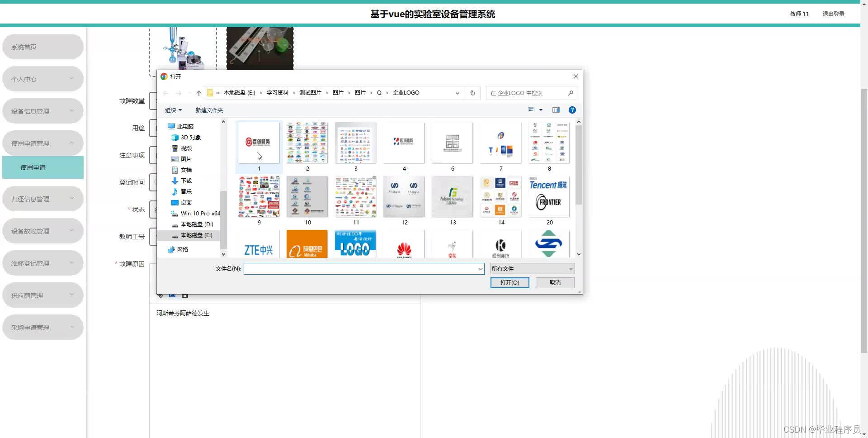Open 视频 folder in tree

tap(182, 148)
